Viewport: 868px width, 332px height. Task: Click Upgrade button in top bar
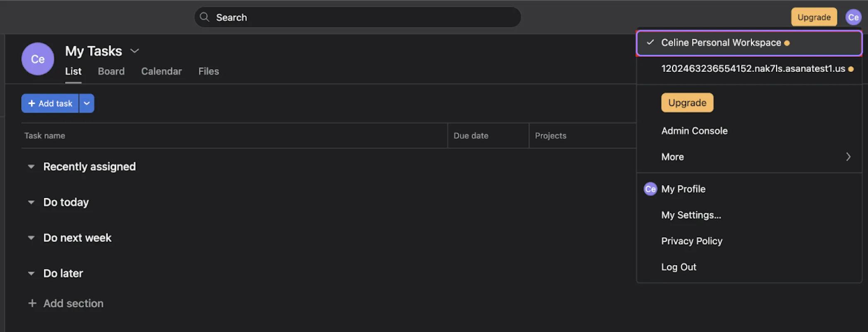814,17
